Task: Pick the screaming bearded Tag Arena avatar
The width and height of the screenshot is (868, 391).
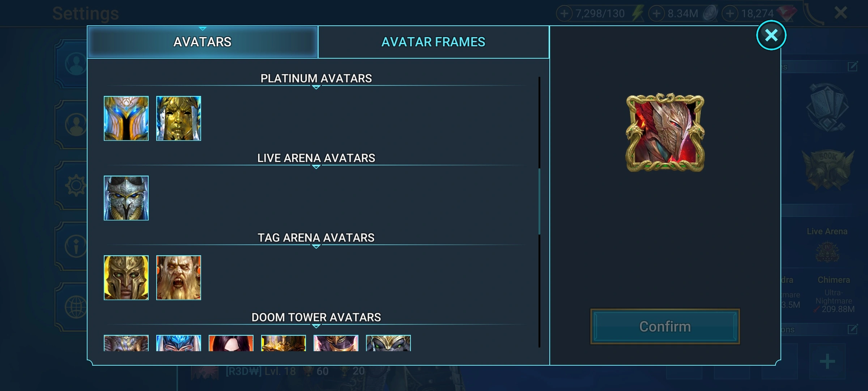Action: (179, 278)
